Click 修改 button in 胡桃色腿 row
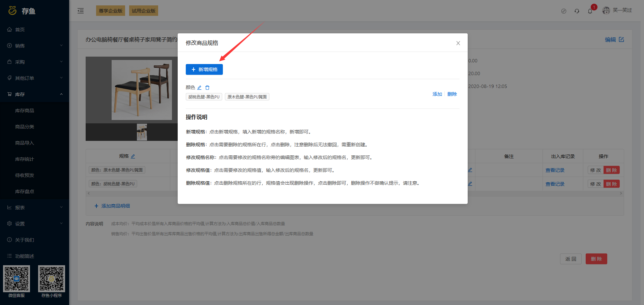Viewport: 644px width, 305px height. coord(595,184)
